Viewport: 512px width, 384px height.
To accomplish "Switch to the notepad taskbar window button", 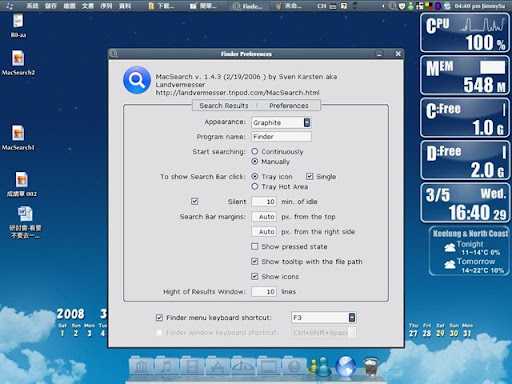I will point(204,6).
